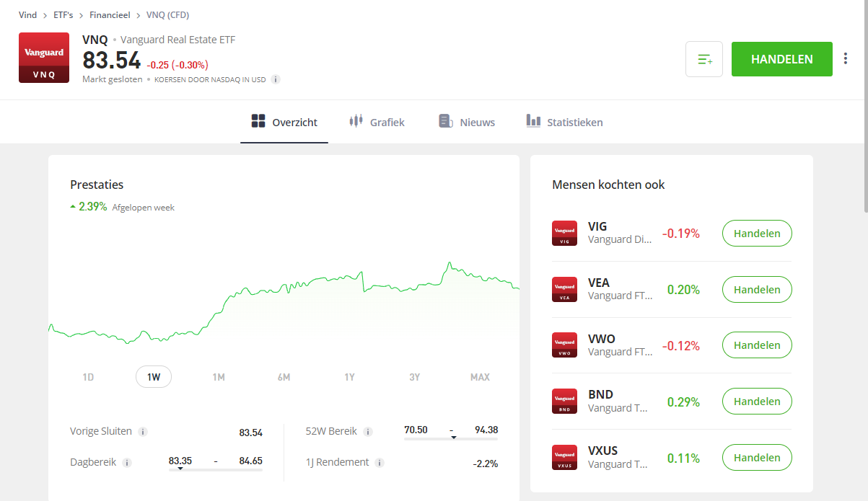This screenshot has height=501, width=868.
Task: Click BND ticker name in list
Action: 600,395
